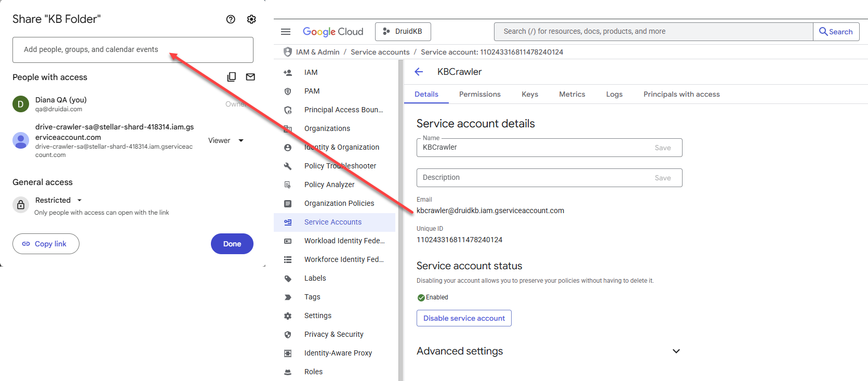
Task: Click the PAM shield sidebar icon
Action: (288, 91)
